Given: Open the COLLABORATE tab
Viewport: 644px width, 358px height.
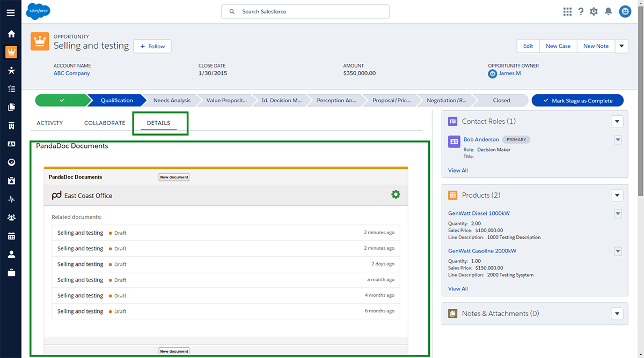Looking at the screenshot, I should point(104,123).
